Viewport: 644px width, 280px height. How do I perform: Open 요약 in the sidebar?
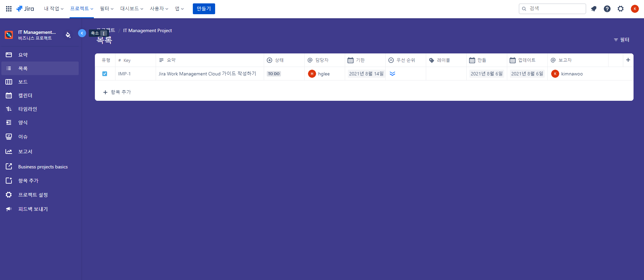40,55
